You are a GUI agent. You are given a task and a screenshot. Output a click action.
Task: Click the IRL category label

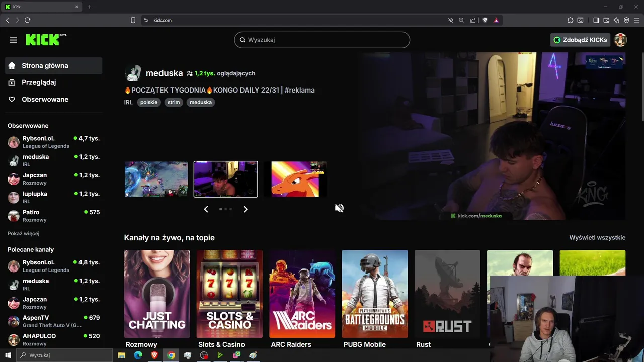point(128,102)
